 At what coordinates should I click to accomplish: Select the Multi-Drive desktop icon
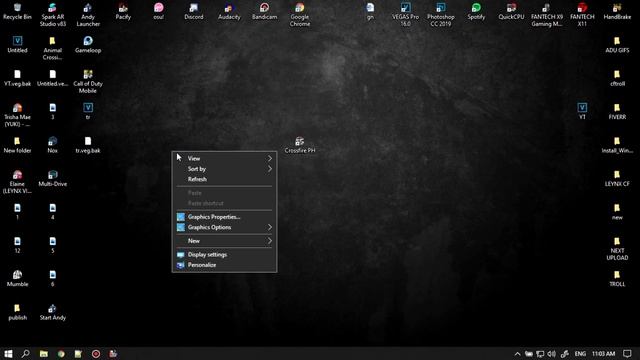point(52,178)
